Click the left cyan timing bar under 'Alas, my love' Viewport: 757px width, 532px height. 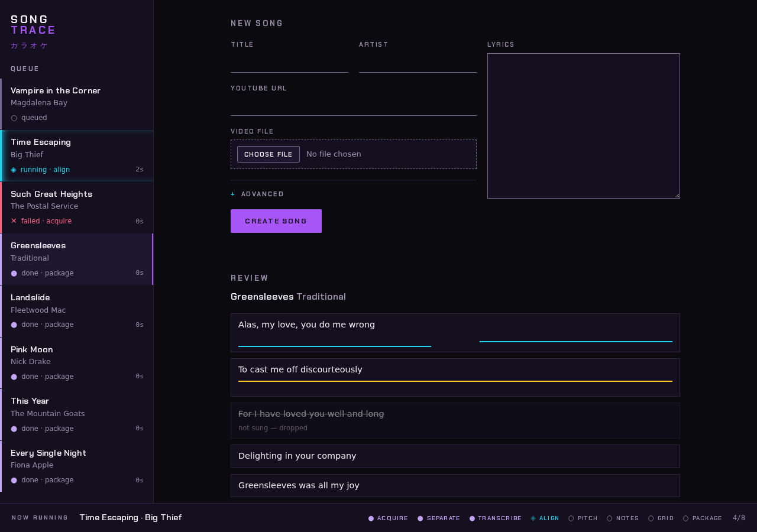335,346
